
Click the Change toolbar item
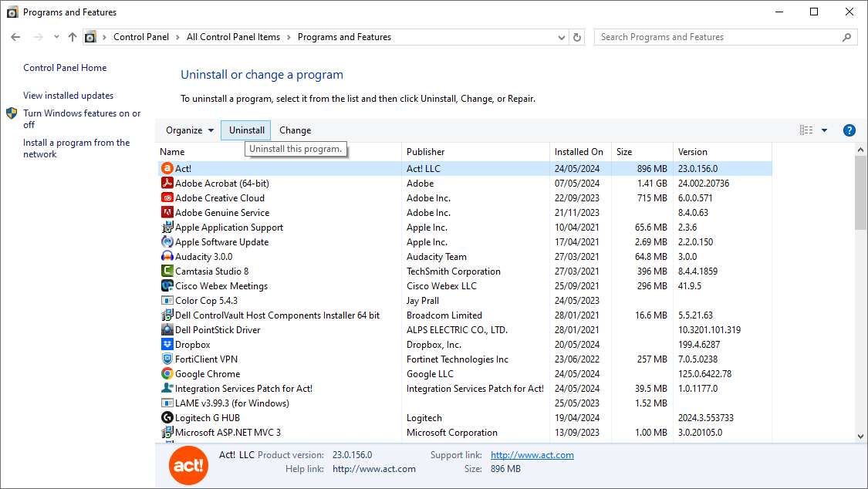(x=295, y=130)
